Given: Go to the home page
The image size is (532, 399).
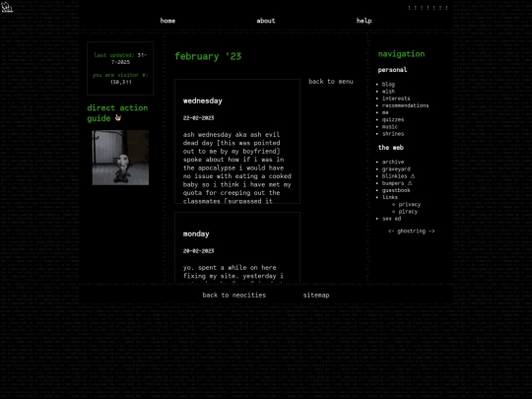Looking at the screenshot, I should coord(167,21).
